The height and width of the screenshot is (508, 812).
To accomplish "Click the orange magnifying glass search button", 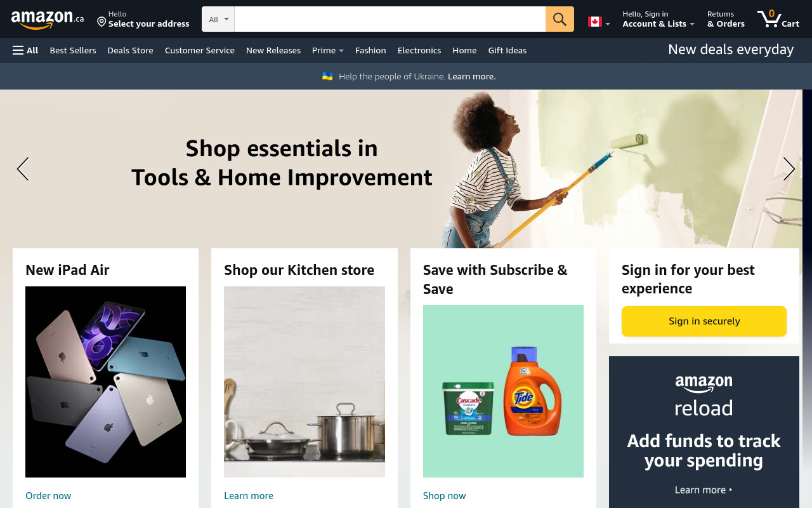I will 560,19.
